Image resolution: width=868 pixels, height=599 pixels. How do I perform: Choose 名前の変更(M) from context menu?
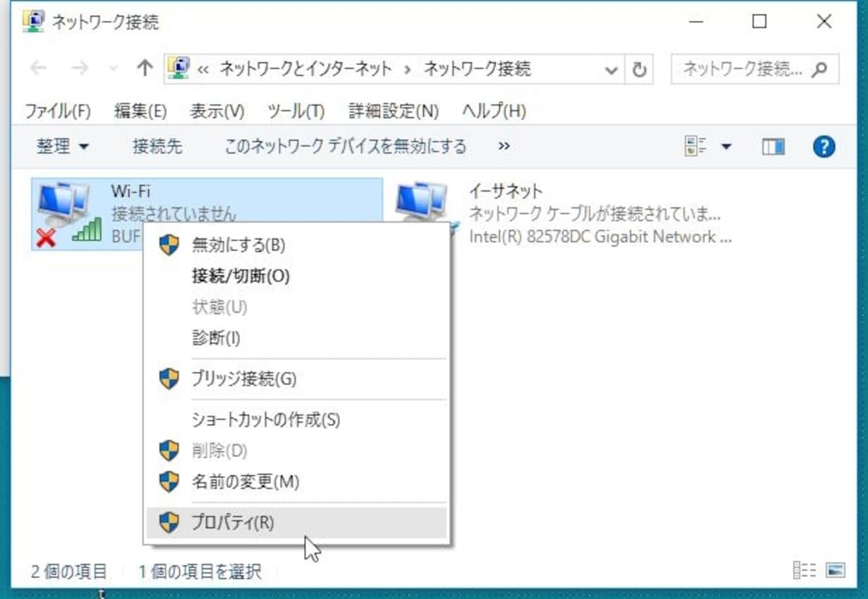pos(297,481)
